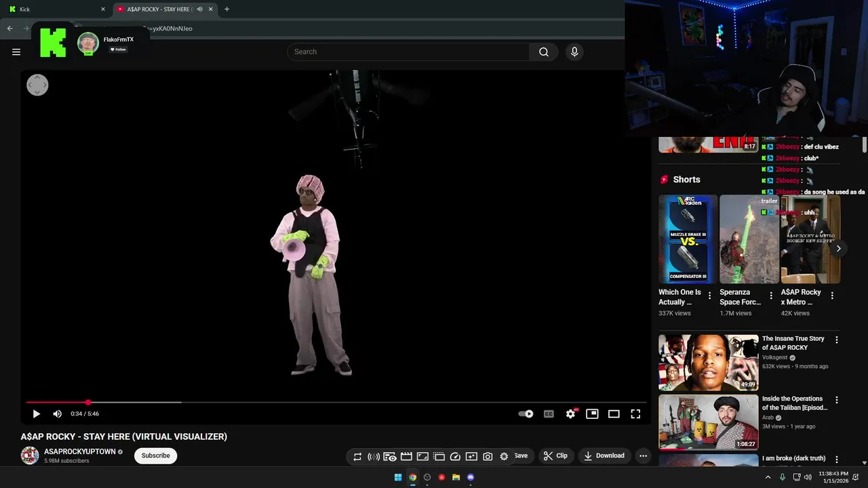Image resolution: width=868 pixels, height=488 pixels.
Task: Click the window-with-eye enhancer icon
Action: click(x=390, y=456)
